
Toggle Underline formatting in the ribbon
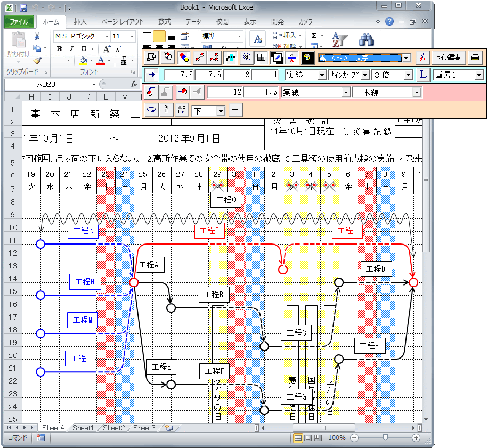84,49
